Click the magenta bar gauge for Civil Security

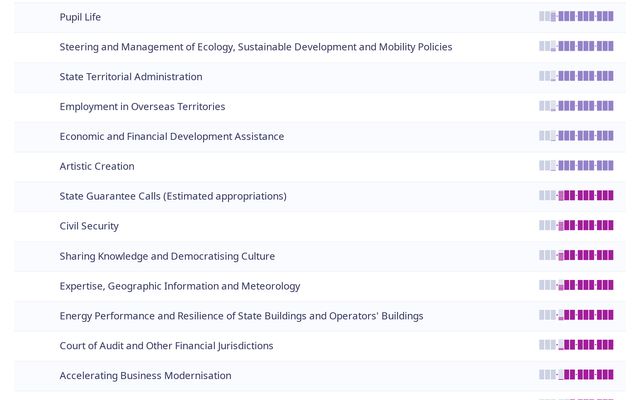pos(576,226)
